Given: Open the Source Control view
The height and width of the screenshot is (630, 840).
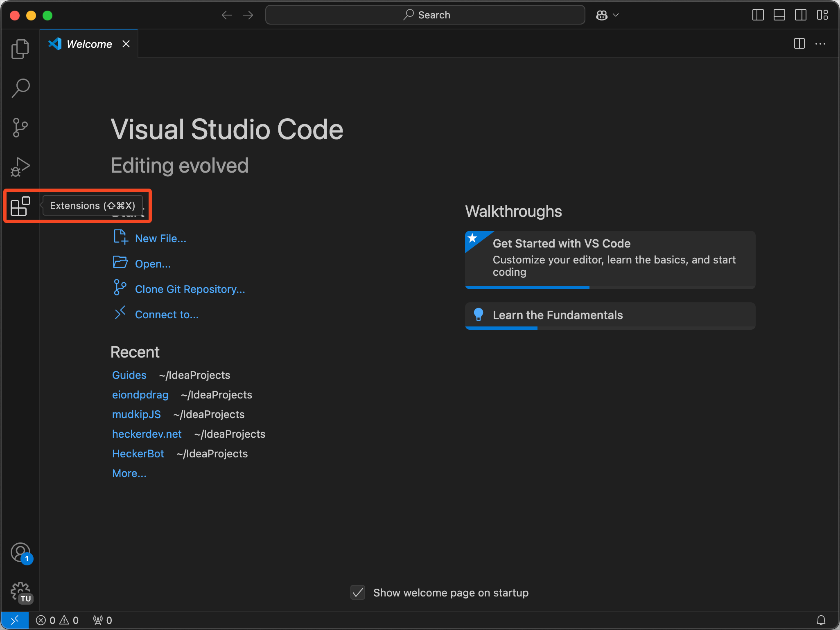Looking at the screenshot, I should coord(20,127).
